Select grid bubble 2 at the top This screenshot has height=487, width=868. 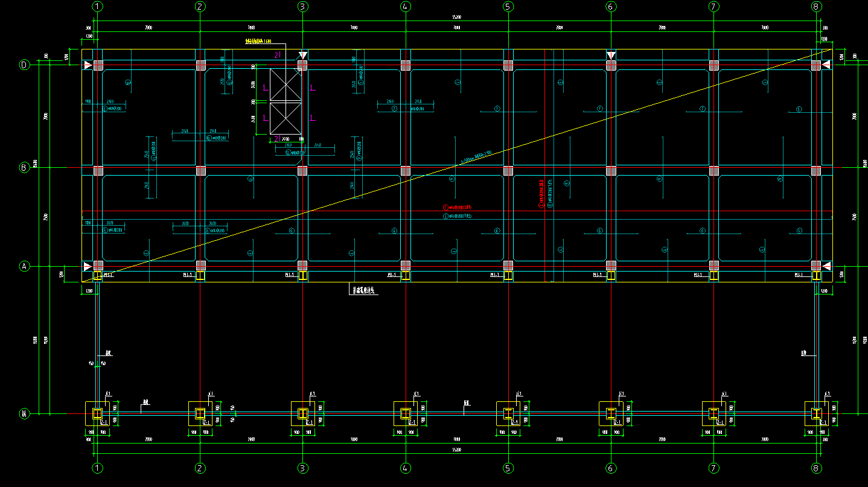tap(200, 7)
